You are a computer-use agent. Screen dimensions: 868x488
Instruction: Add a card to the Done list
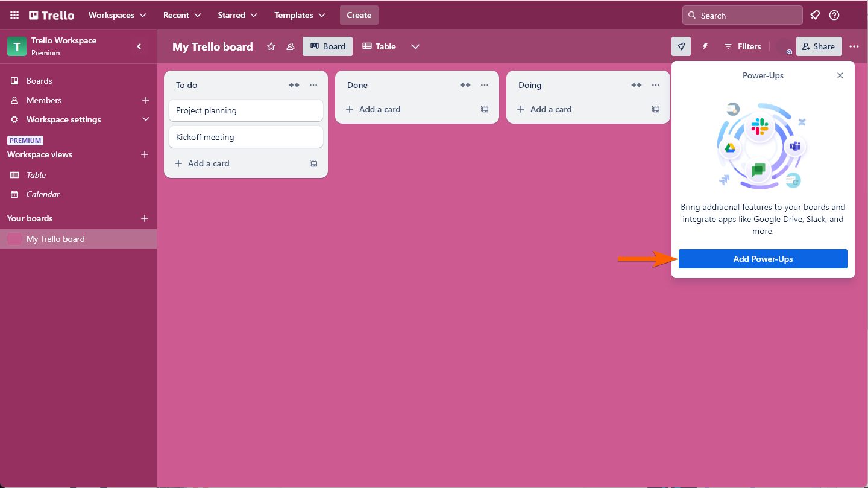[407, 109]
